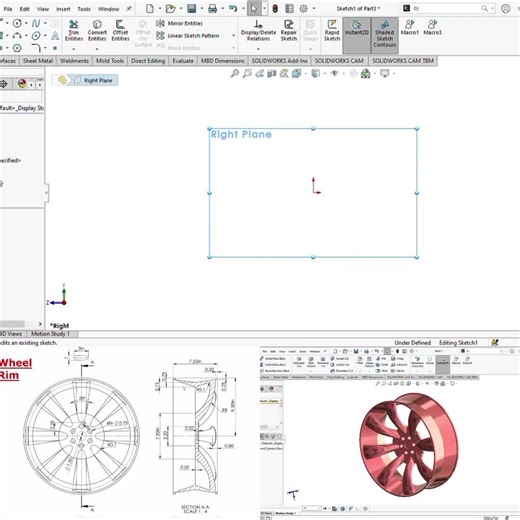This screenshot has width=520, height=520.
Task: Click the Apply Scene icon
Action: point(365,73)
